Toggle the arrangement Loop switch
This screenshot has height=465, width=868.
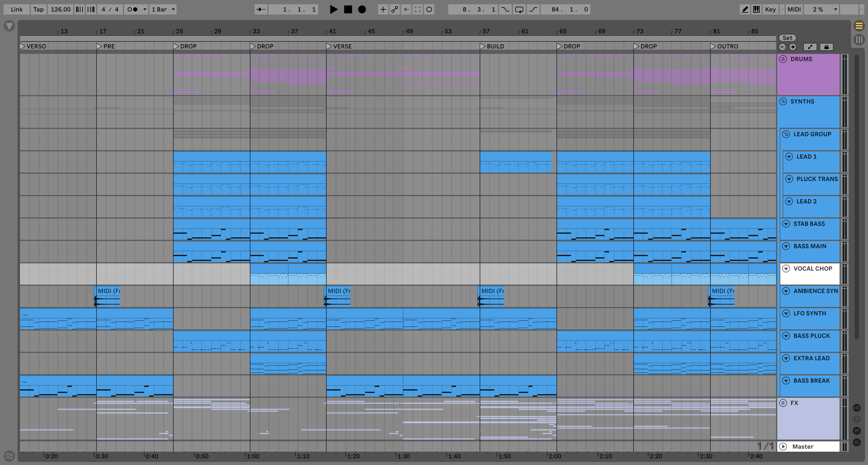(x=519, y=9)
